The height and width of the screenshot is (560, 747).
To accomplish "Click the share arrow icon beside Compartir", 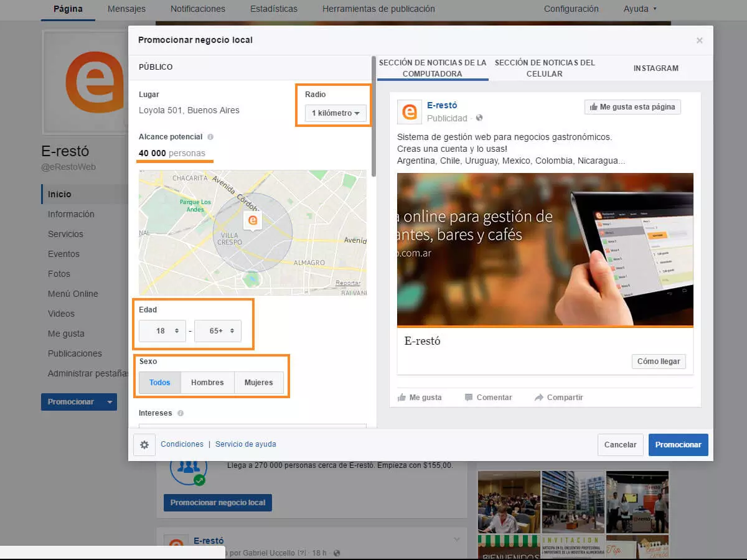I will click(538, 398).
